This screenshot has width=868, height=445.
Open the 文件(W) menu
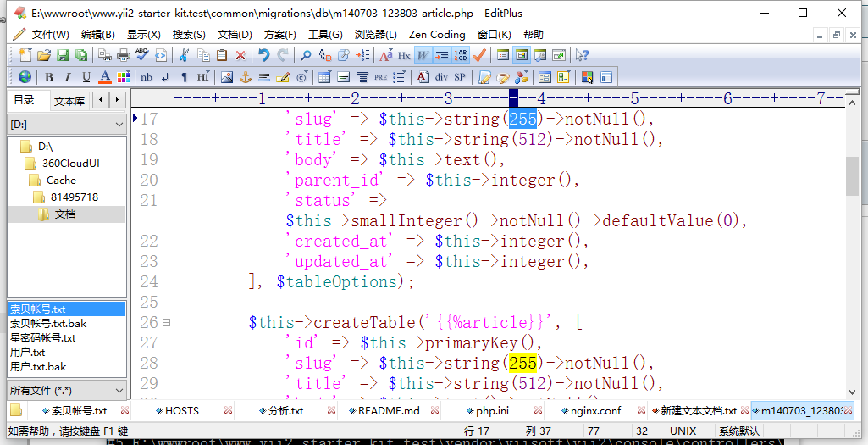[50, 35]
